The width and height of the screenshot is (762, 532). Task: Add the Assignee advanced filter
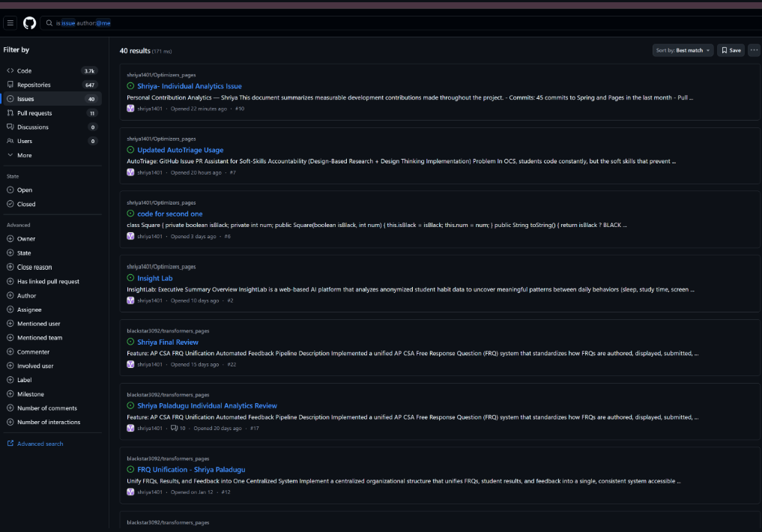point(29,309)
